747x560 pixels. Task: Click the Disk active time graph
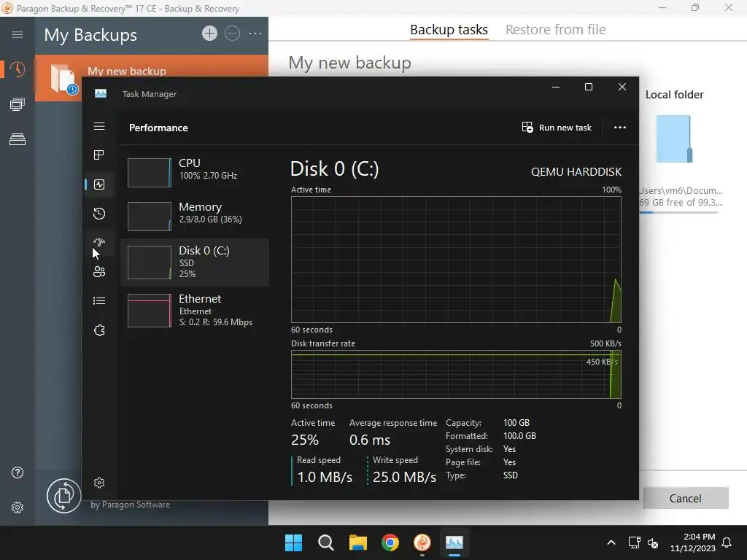tap(456, 260)
